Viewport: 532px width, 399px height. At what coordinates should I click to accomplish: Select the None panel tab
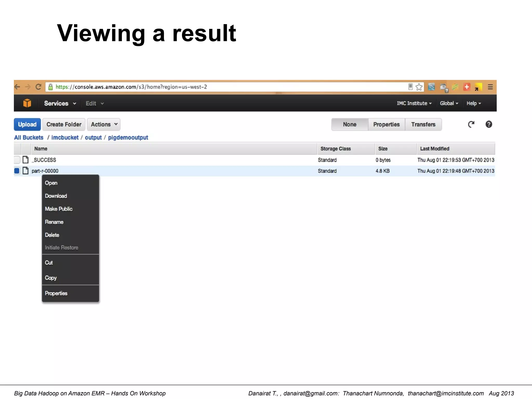coord(350,124)
